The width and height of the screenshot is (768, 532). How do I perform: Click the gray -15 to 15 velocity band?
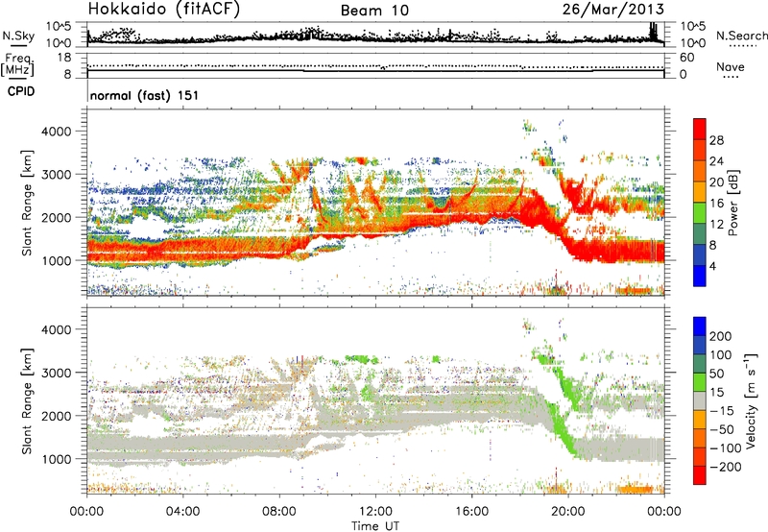point(700,401)
